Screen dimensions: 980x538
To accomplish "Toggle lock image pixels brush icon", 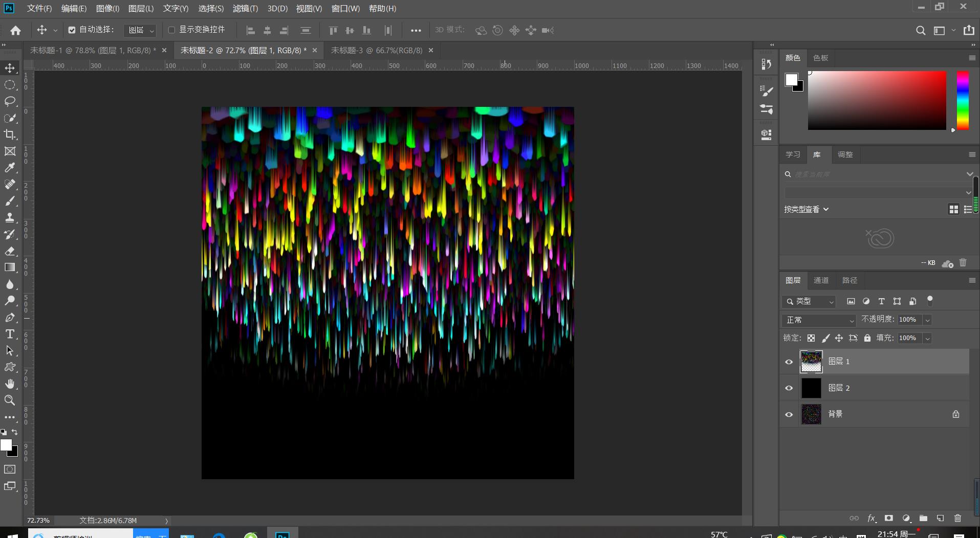I will point(825,338).
